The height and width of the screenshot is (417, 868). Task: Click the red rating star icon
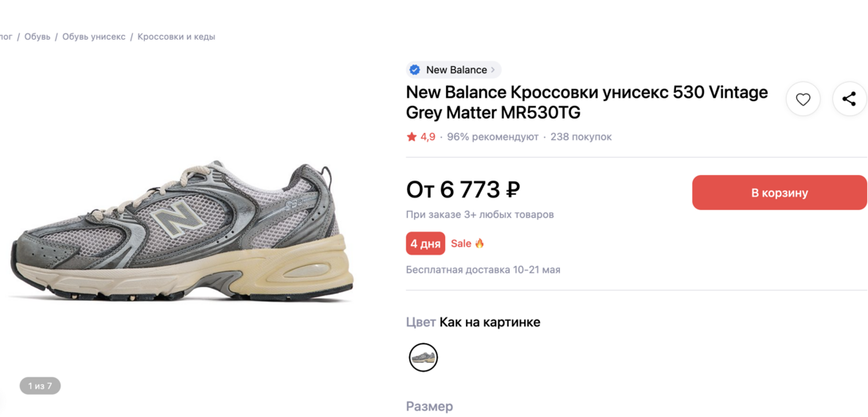click(x=412, y=137)
